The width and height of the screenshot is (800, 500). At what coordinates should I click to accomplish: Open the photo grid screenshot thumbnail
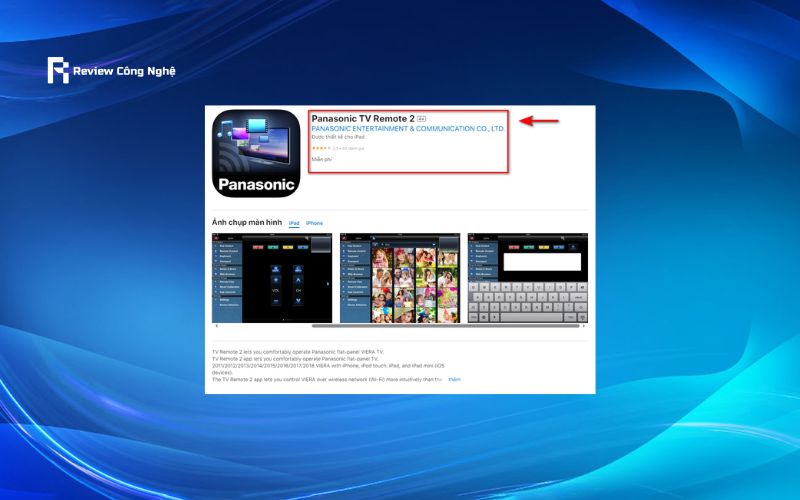point(400,278)
